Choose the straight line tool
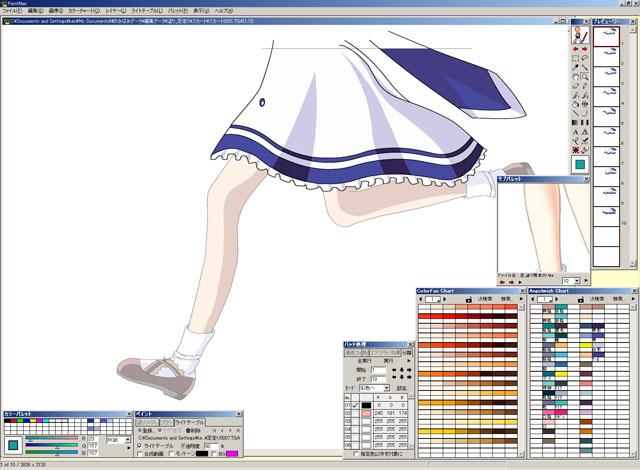This screenshot has width=640, height=470. pos(575,113)
